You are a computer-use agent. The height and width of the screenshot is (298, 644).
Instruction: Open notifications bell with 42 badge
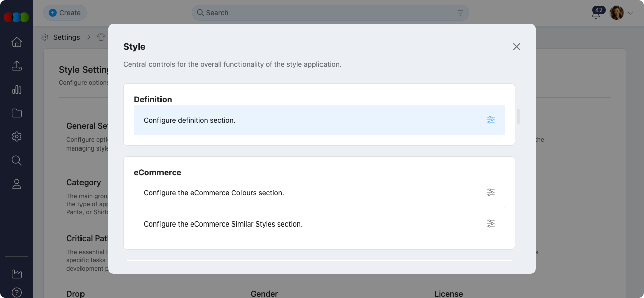point(596,14)
